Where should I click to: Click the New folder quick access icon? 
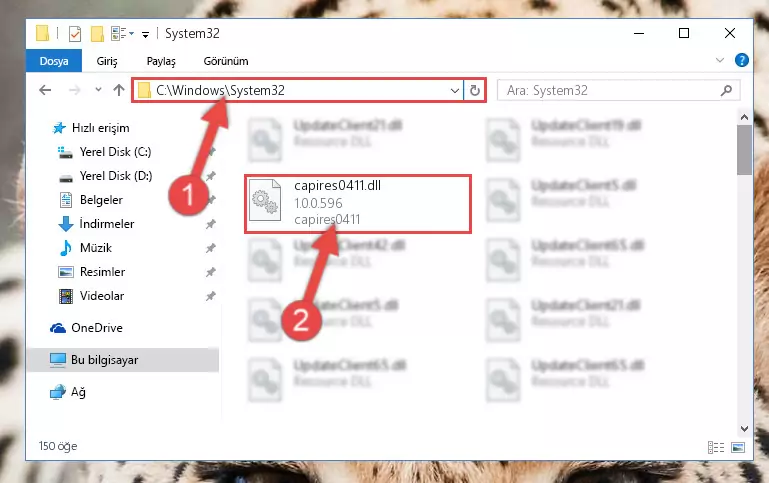[x=97, y=34]
